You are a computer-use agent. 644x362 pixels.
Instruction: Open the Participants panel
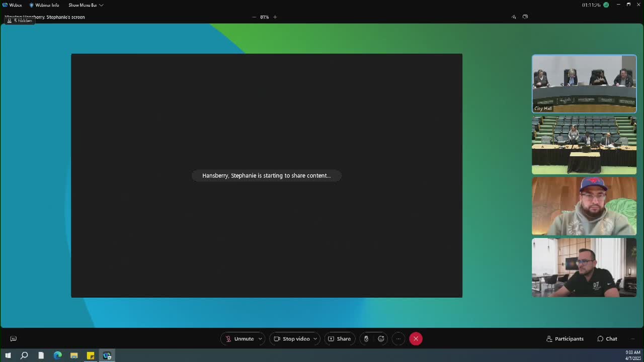click(565, 339)
